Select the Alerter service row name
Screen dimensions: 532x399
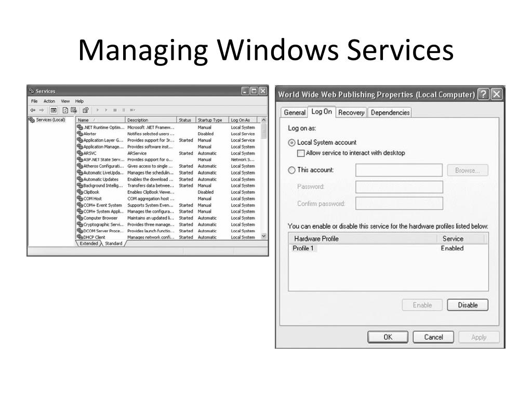click(90, 134)
